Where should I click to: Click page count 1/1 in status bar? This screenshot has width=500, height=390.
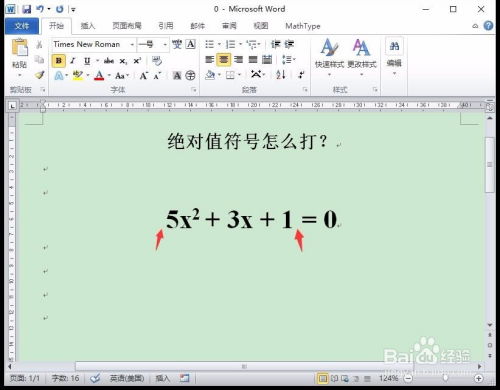click(x=24, y=378)
